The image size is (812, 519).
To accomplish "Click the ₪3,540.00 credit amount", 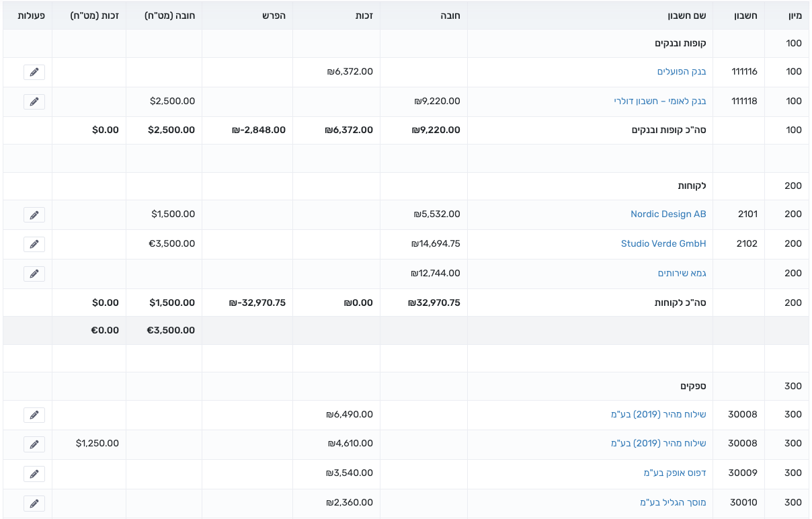I will pyautogui.click(x=350, y=473).
